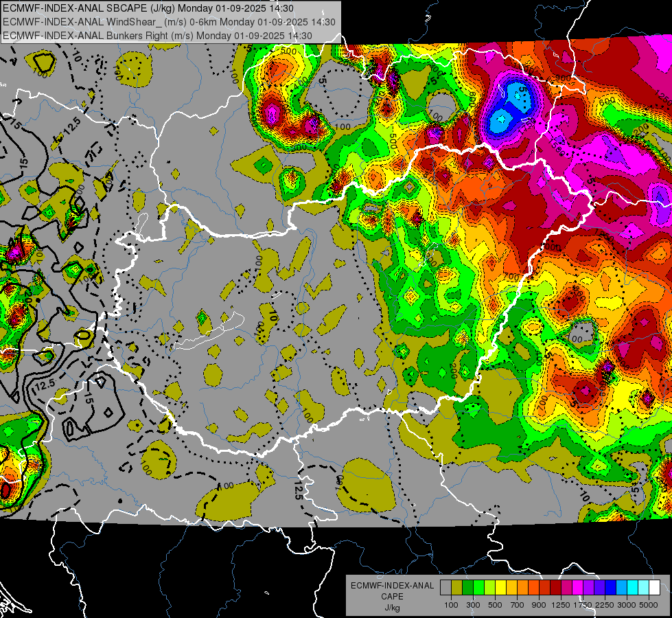
Task: Click the 3000 tick label in legend
Action: [627, 605]
